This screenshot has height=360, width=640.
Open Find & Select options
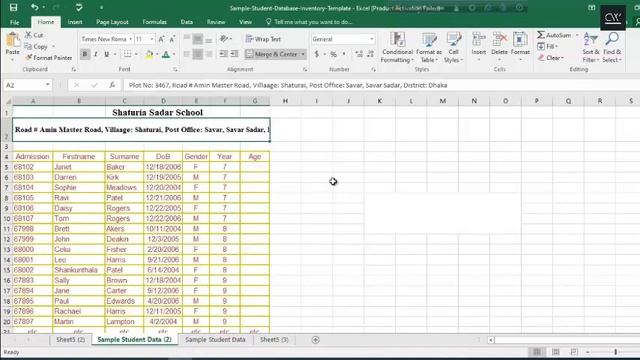click(612, 47)
